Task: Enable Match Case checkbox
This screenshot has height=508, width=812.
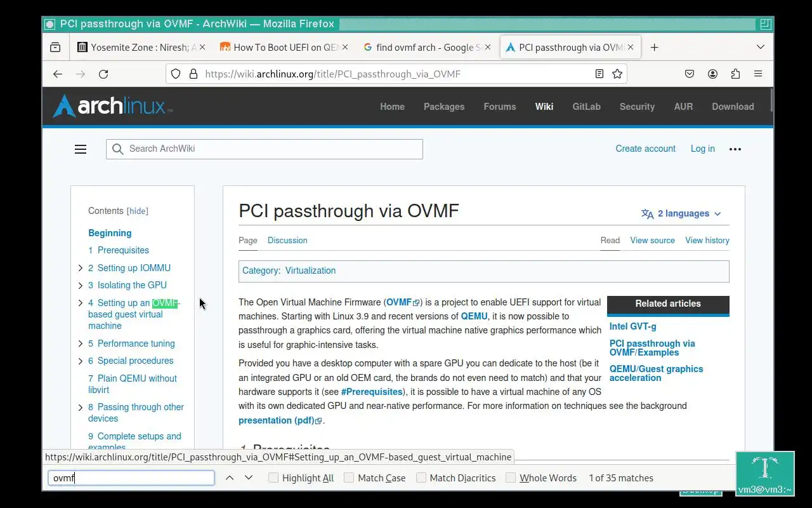Action: [x=349, y=478]
